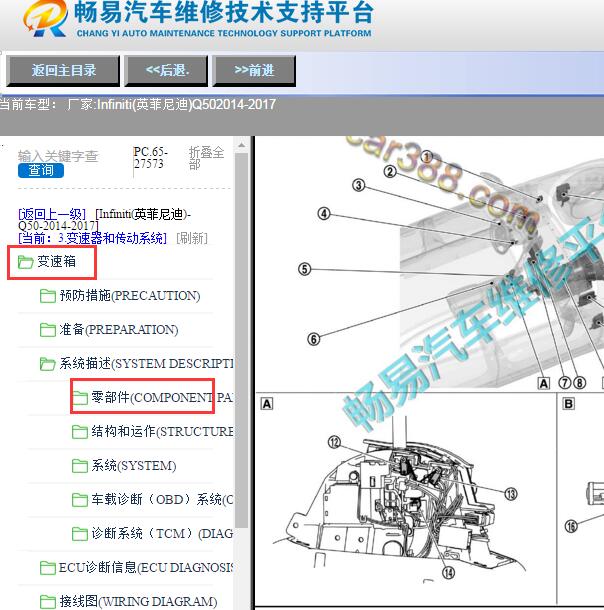Click folder icon beside 诊断系统（TCM）

click(80, 534)
